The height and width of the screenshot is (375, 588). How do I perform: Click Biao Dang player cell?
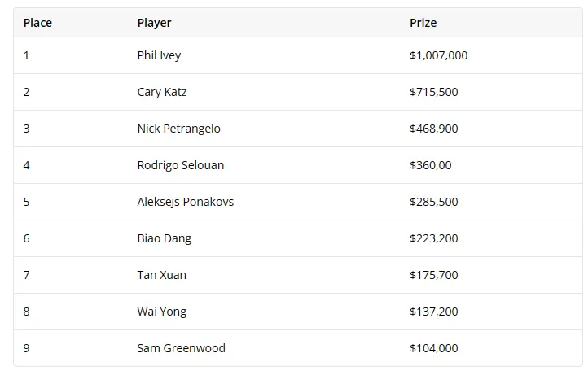tap(165, 238)
